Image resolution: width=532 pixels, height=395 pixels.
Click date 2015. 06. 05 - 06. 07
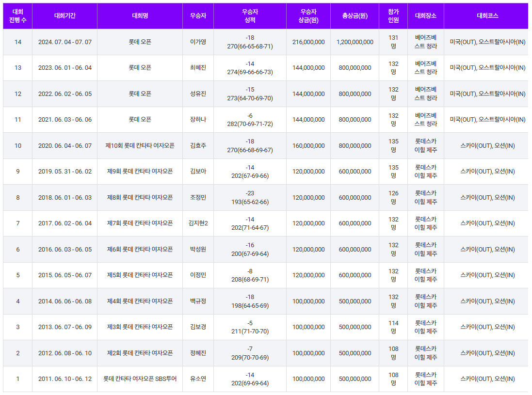pos(65,275)
